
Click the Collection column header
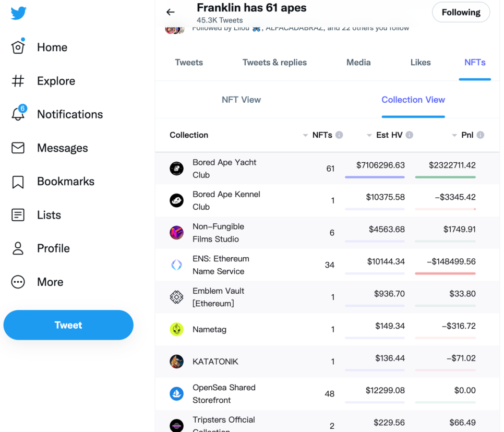189,135
